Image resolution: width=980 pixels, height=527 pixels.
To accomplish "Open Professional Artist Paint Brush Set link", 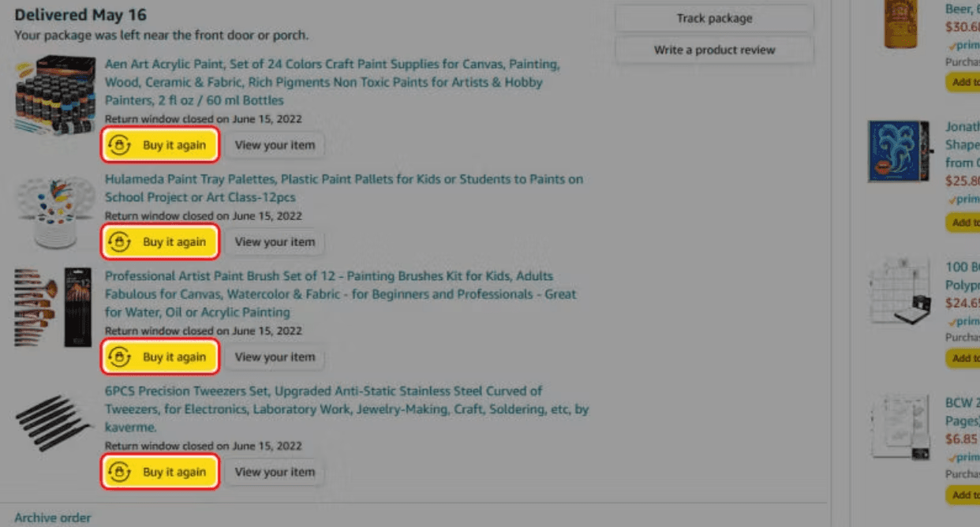I will click(341, 293).
